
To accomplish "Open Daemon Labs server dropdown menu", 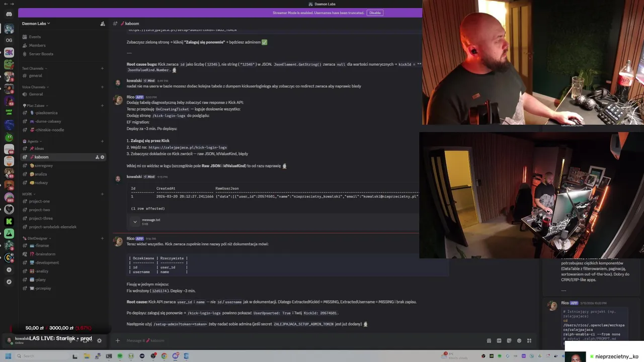I will pos(36,24).
